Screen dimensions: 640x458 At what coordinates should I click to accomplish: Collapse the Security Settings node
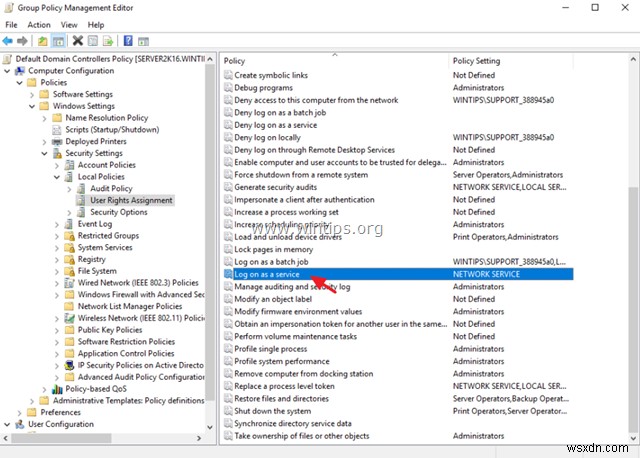click(44, 153)
